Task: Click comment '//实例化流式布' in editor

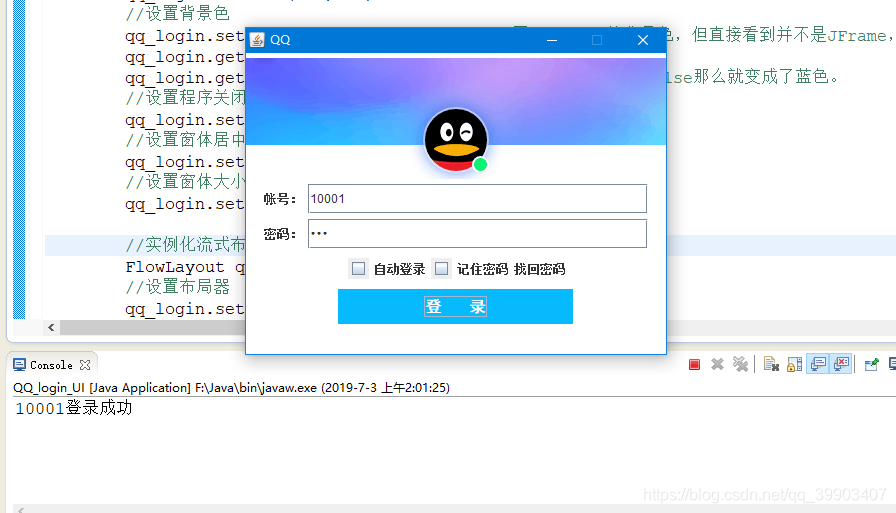Action: (x=185, y=245)
